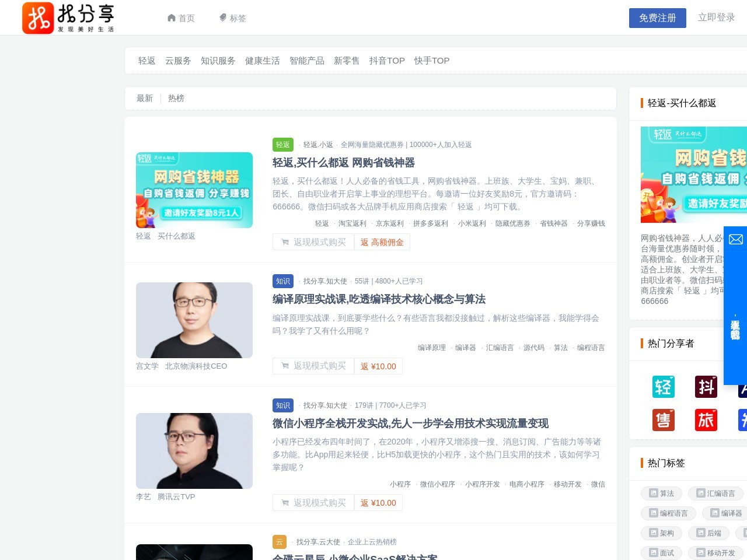Click the 立即登录 login link
This screenshot has height=560, width=747.
[x=716, y=17]
